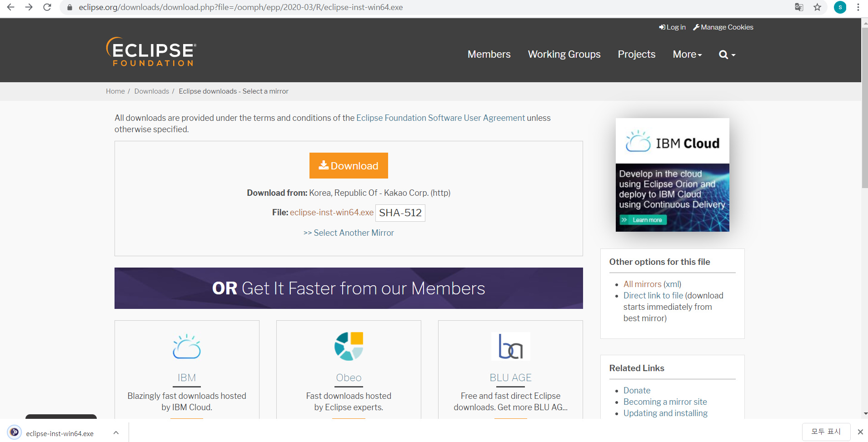Open Manage Cookies

(723, 27)
